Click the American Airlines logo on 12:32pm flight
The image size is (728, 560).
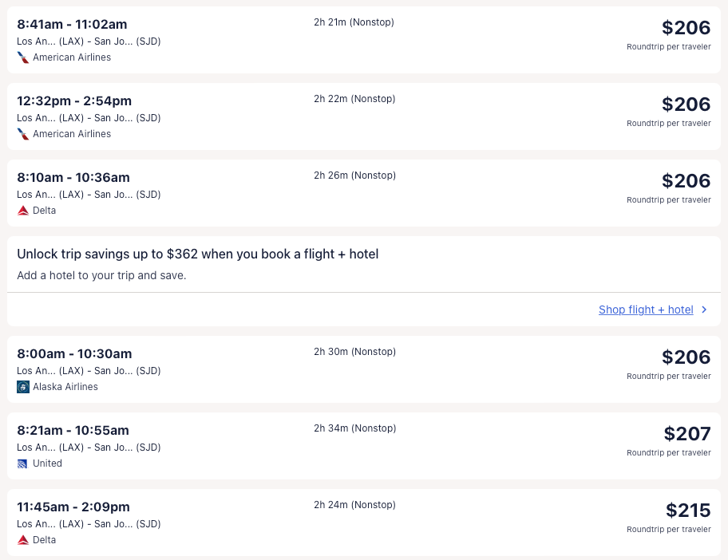(23, 134)
